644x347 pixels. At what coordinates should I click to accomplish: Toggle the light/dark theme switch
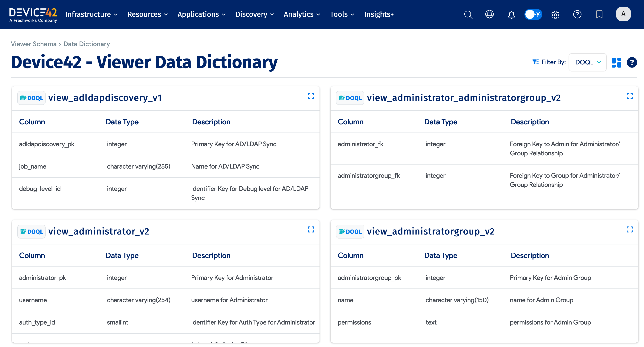tap(533, 14)
